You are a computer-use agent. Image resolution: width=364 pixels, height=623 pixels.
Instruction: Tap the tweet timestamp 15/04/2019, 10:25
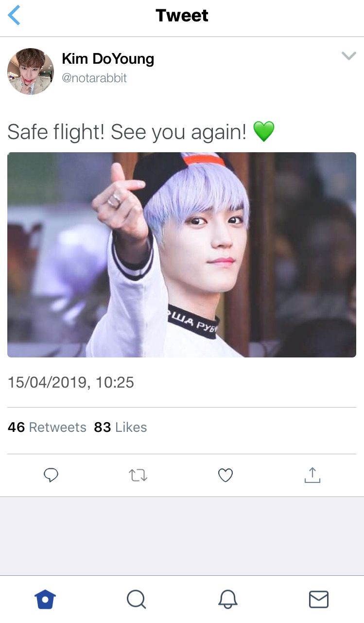click(x=70, y=382)
